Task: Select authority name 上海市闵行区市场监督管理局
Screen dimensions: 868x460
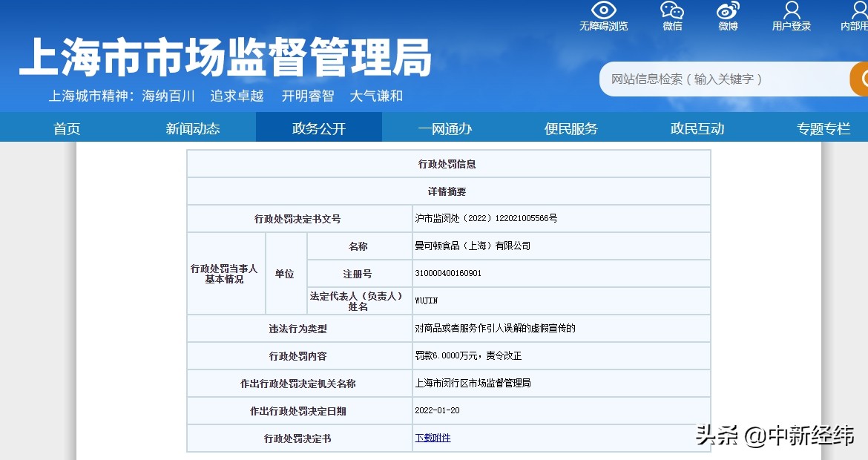Action: click(473, 383)
